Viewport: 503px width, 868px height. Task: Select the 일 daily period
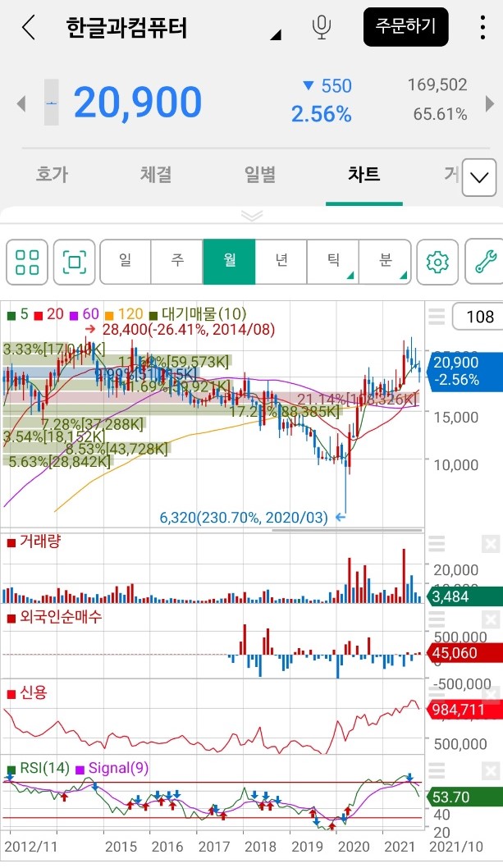click(126, 262)
